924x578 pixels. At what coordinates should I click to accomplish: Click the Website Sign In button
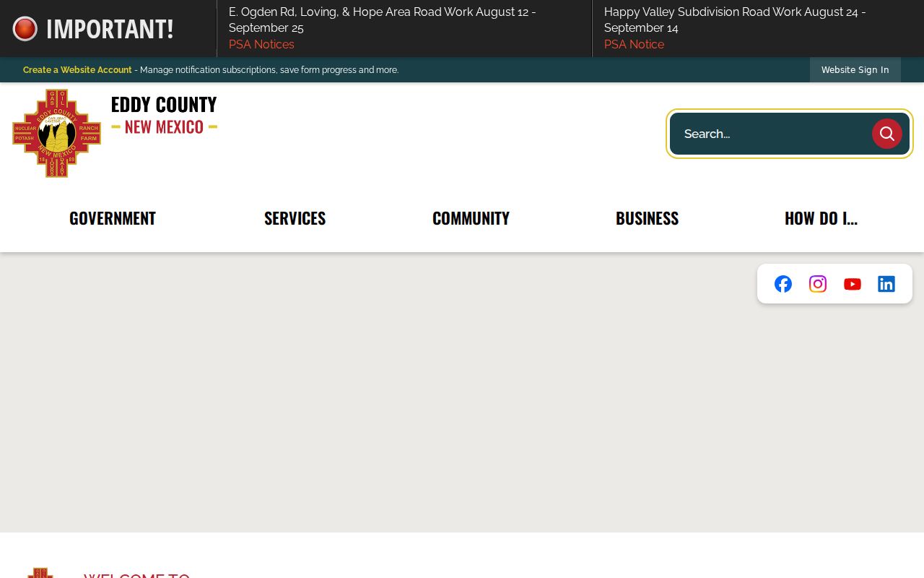[x=855, y=70]
